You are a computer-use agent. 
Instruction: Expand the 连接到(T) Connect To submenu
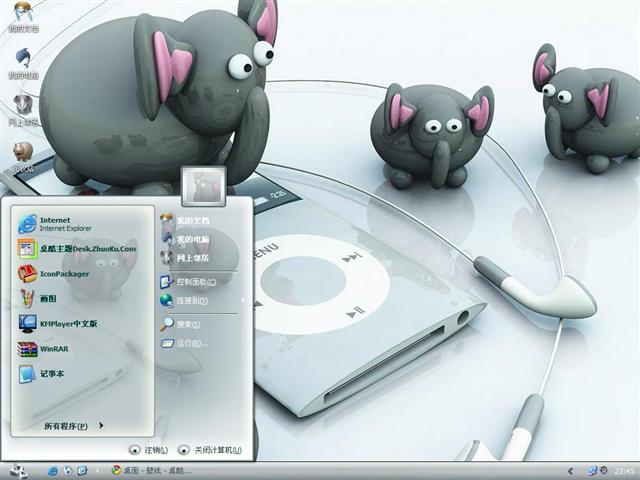(x=202, y=301)
